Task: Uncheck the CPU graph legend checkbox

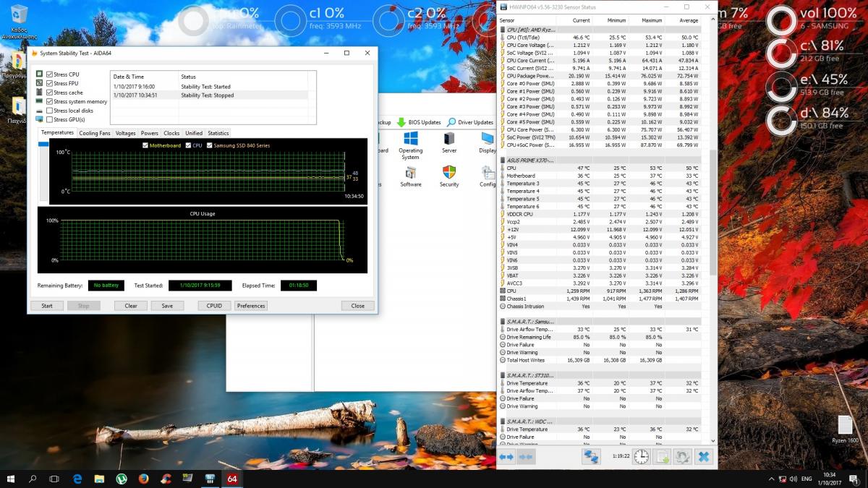Action: click(189, 145)
